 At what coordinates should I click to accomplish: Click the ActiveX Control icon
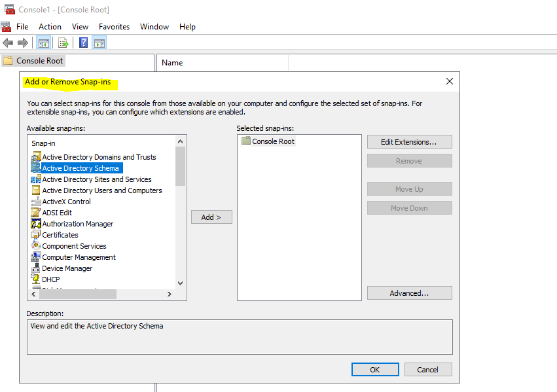[x=36, y=202]
